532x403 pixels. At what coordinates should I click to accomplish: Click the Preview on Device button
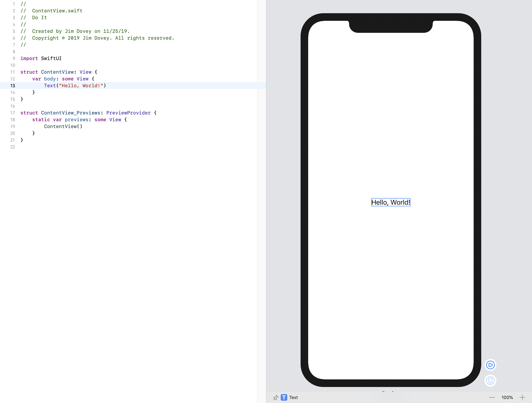click(x=490, y=381)
